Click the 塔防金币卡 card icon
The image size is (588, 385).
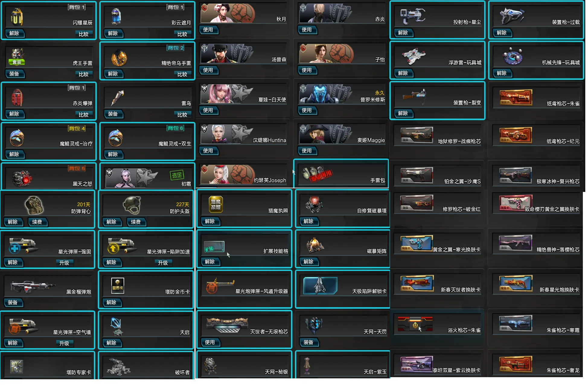click(118, 285)
